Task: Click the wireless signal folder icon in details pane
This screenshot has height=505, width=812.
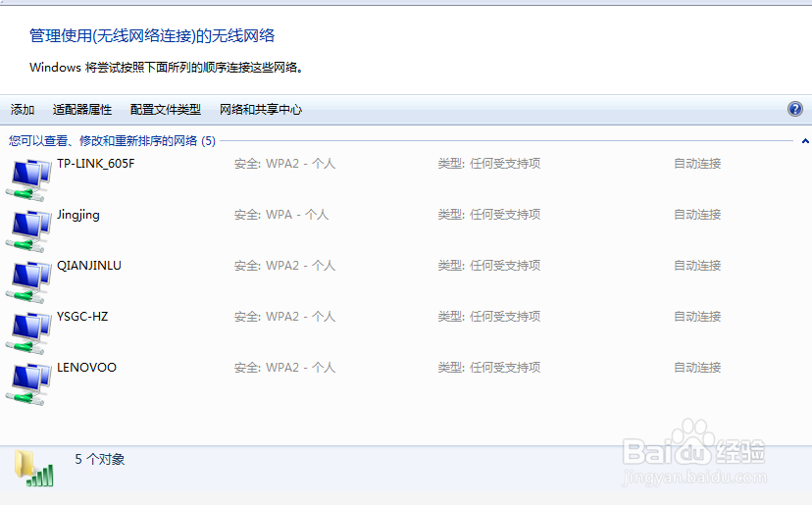Action: coord(33,468)
